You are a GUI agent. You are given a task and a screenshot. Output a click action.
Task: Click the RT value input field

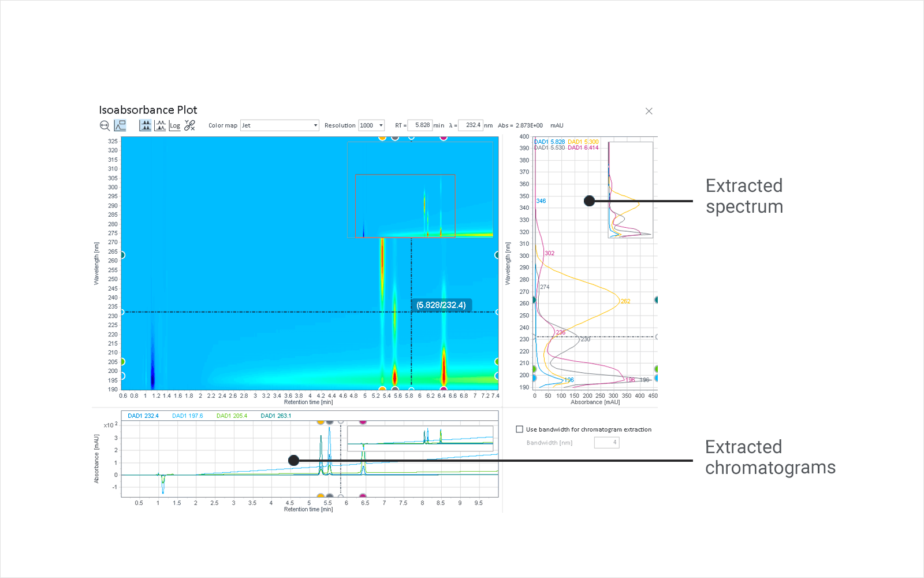420,125
